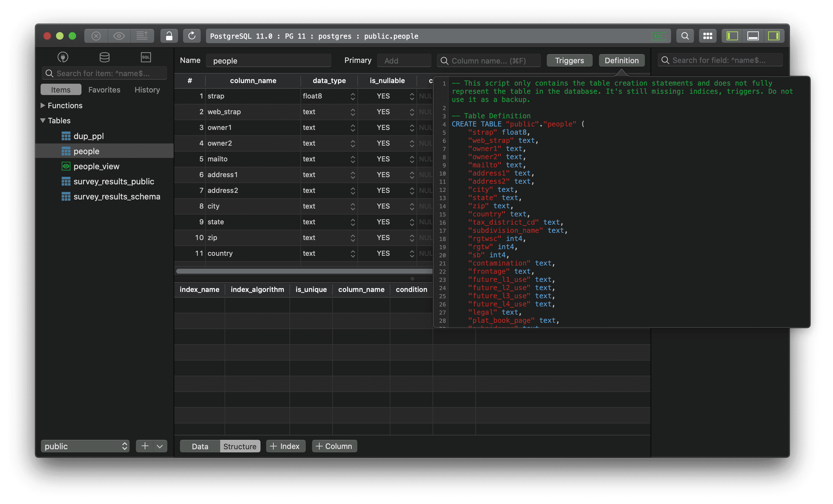
Task: Click the Search for field box
Action: 720,60
